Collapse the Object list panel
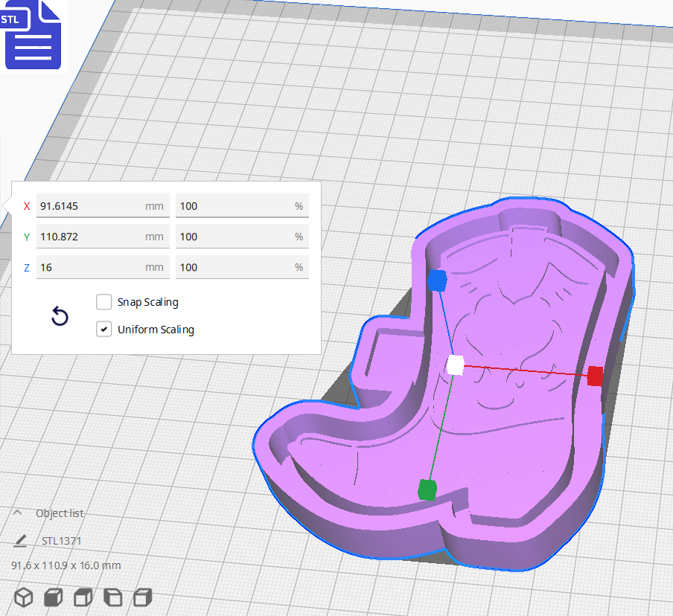This screenshot has height=616, width=673. coord(18,512)
